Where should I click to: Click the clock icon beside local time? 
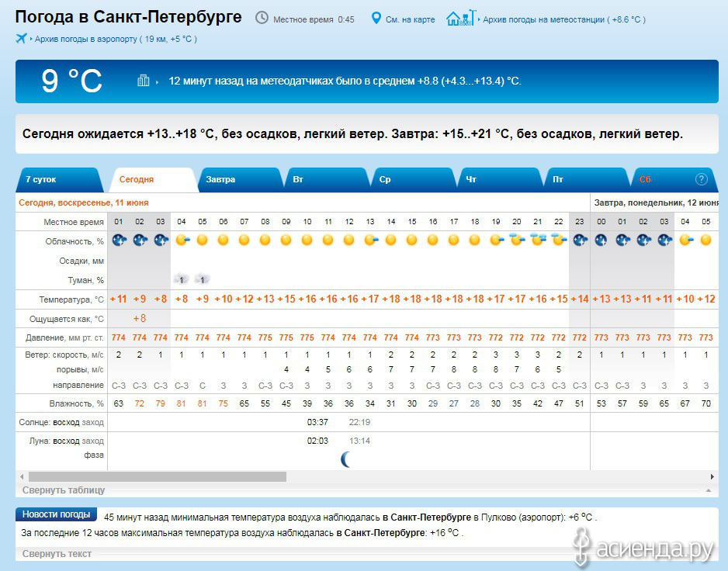tap(262, 18)
